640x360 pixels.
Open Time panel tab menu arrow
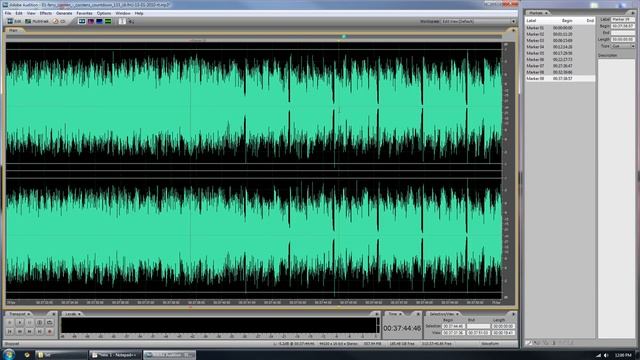click(400, 314)
